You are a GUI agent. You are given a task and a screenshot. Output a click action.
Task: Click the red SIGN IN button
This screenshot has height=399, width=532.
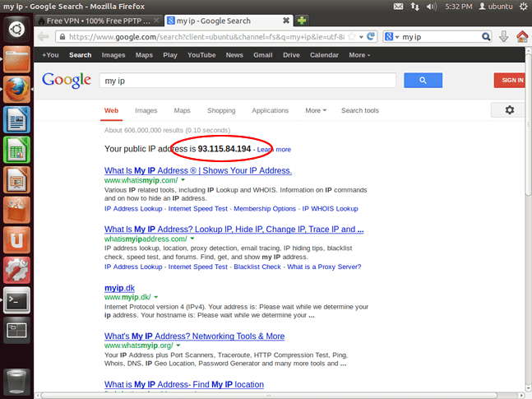click(511, 80)
